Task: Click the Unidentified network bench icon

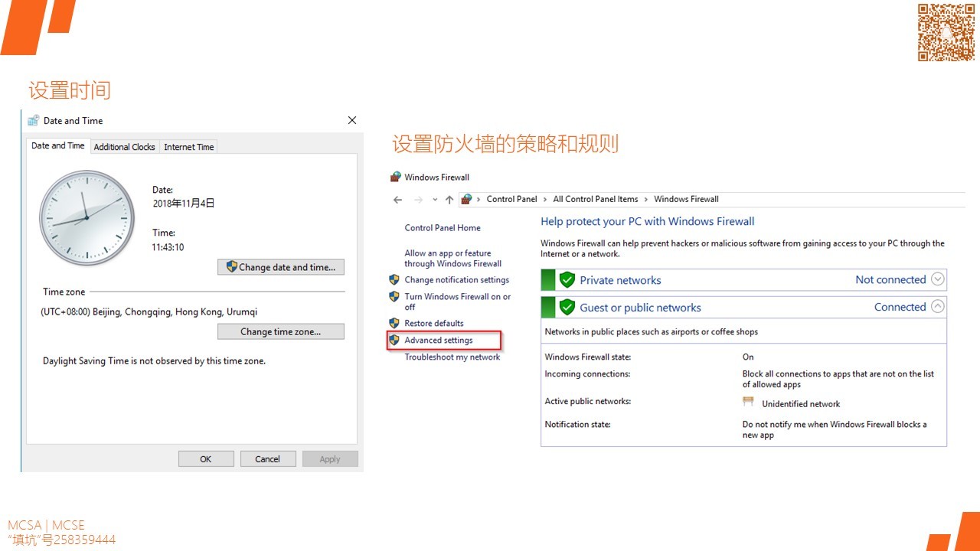Action: [748, 402]
